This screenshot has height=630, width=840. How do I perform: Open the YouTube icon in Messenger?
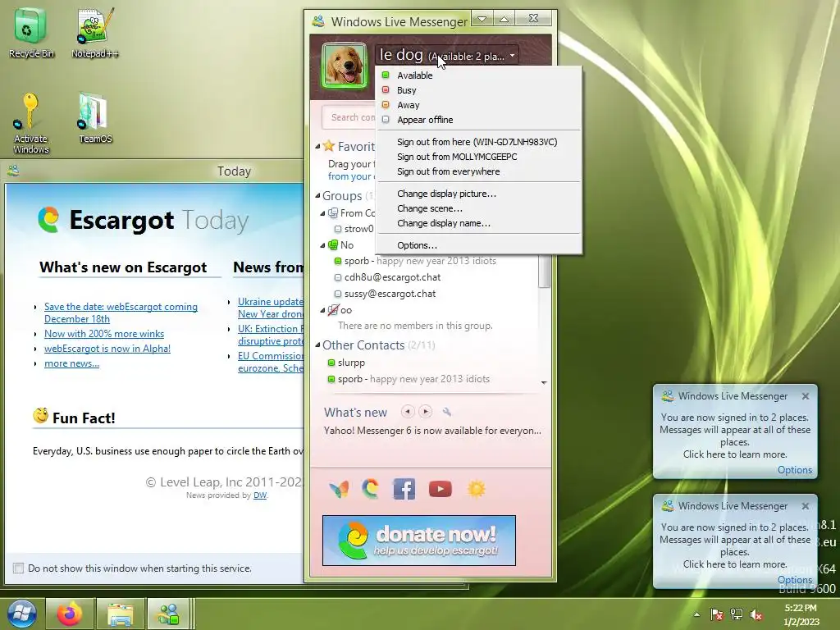click(x=441, y=489)
